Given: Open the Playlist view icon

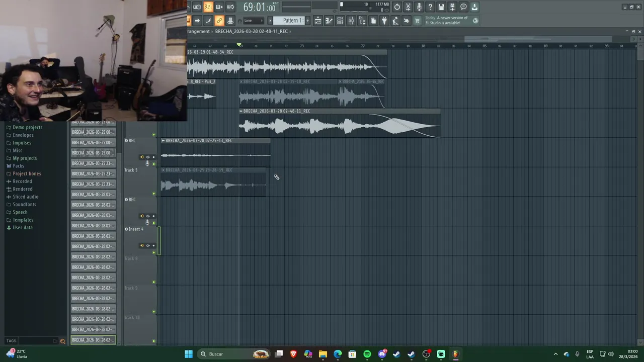Looking at the screenshot, I should (318, 21).
